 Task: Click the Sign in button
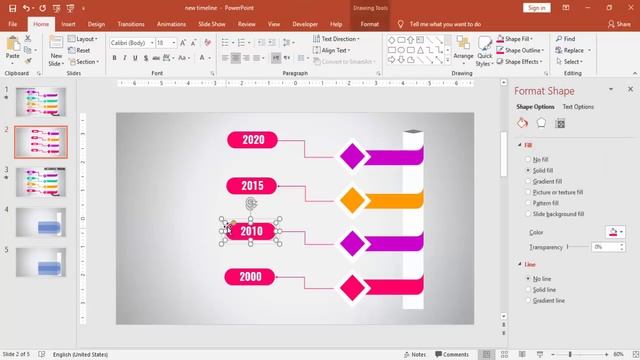536,8
